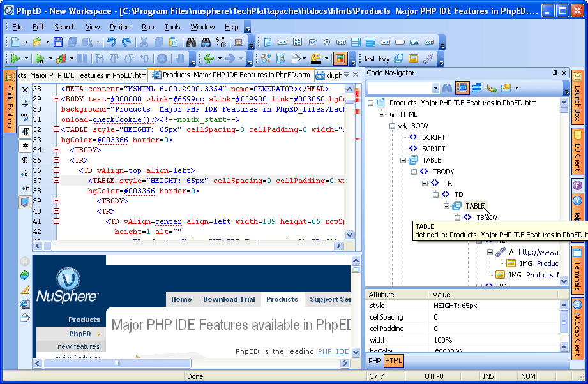Open settings with the wrench tools icon

click(266, 59)
